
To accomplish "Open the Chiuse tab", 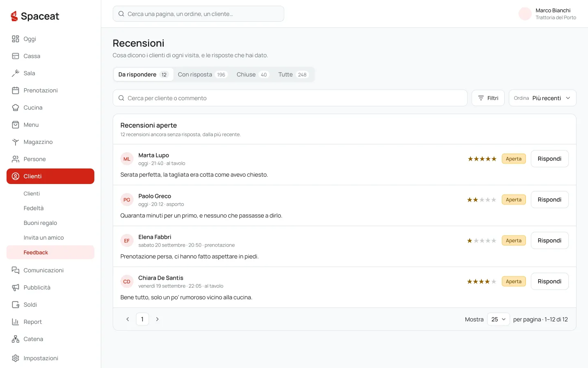I will (x=252, y=74).
